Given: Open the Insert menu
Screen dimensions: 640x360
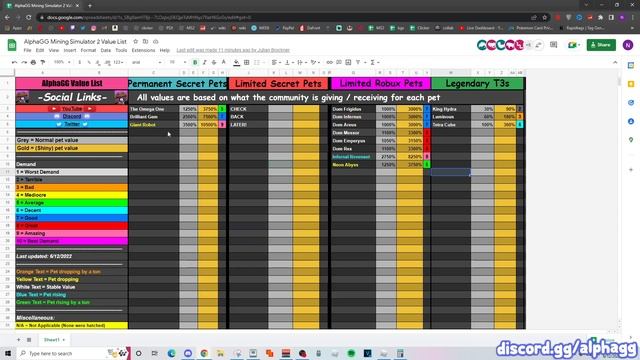Looking at the screenshot, I should 70,50.
